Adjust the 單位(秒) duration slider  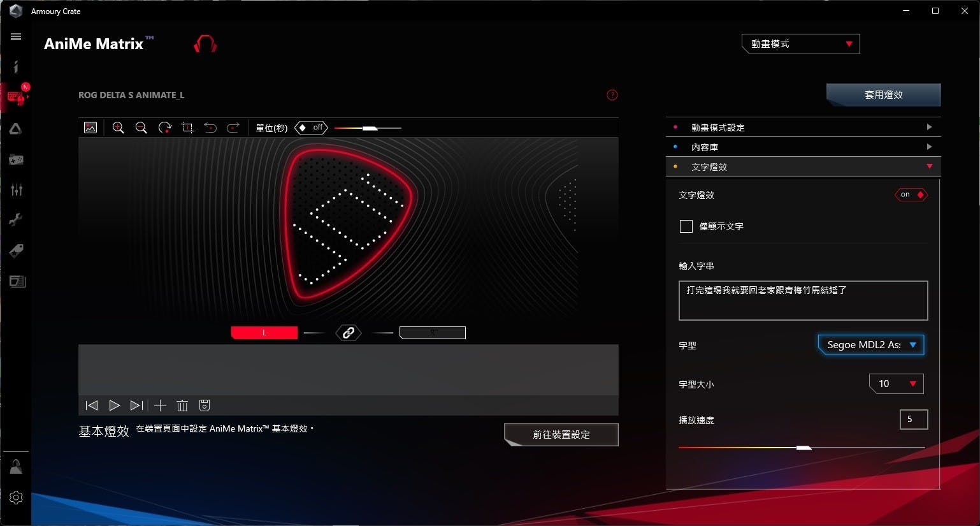[x=368, y=128]
